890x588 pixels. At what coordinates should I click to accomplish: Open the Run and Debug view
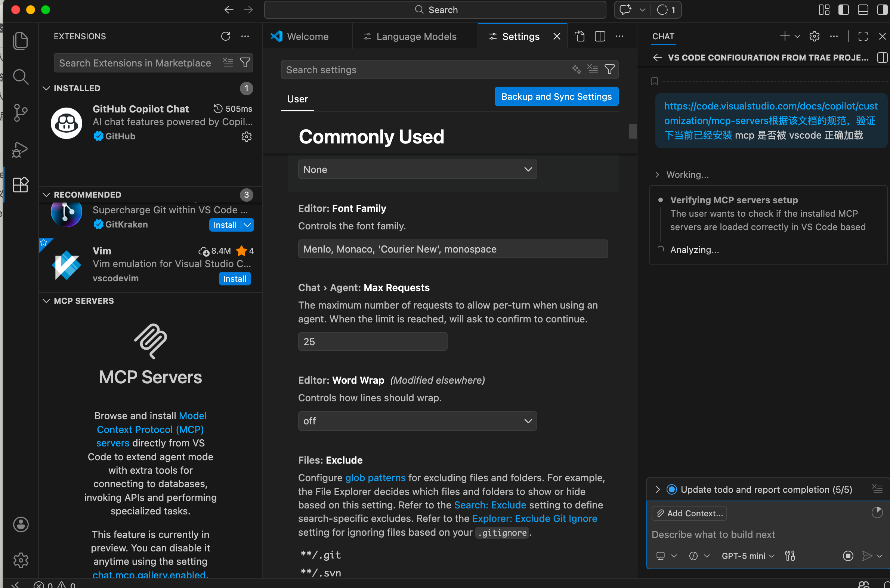coord(20,150)
